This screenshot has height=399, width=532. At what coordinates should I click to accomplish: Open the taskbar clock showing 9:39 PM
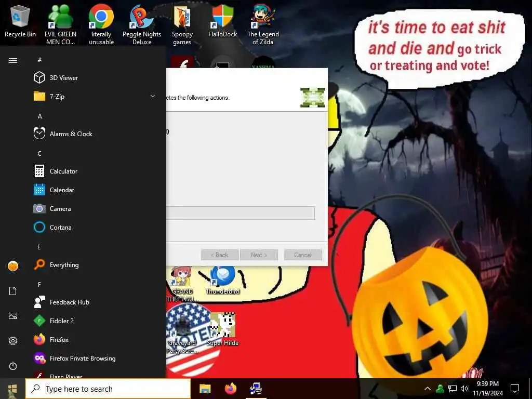point(487,389)
